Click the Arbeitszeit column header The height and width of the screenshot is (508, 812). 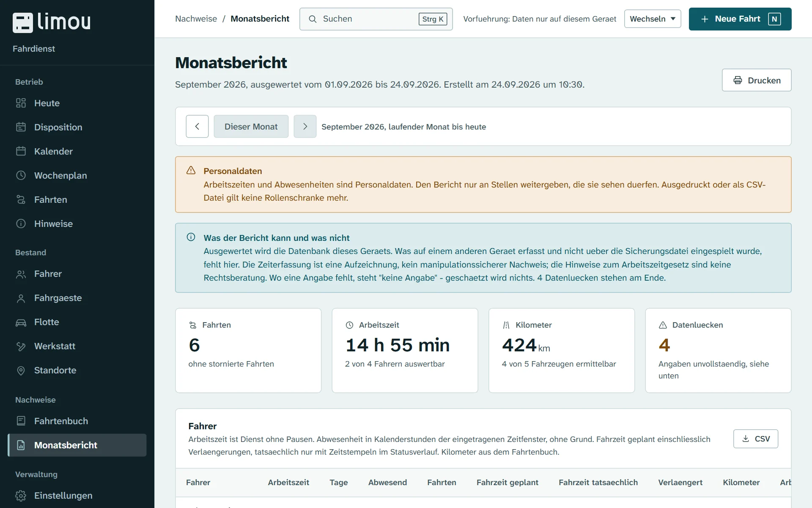[x=288, y=483]
